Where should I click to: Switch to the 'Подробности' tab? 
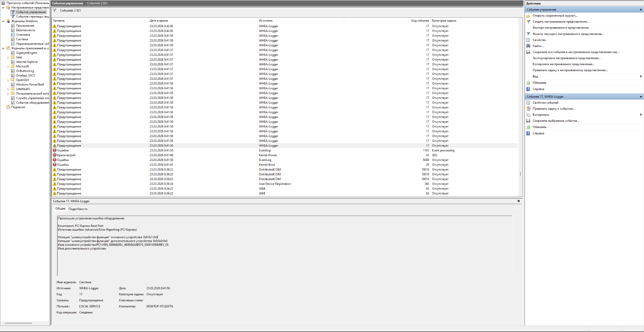78,209
